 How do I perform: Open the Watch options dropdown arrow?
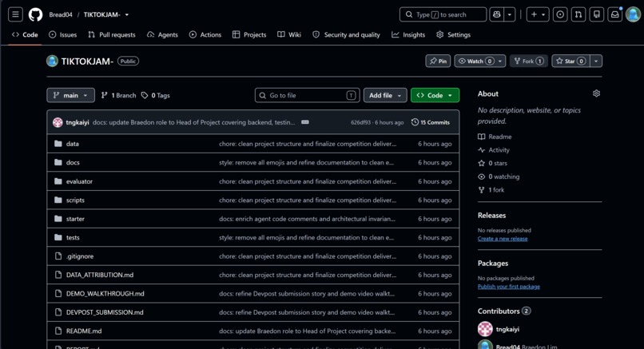[500, 61]
